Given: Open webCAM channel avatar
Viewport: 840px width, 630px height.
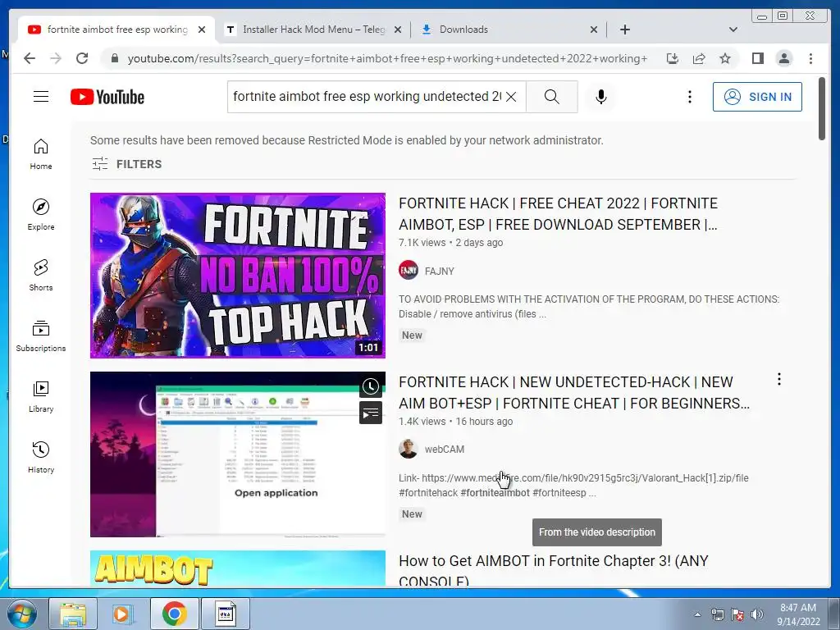Looking at the screenshot, I should tap(409, 449).
